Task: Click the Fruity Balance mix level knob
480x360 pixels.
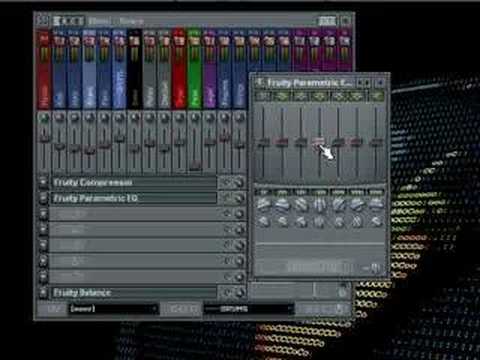Action: tap(239, 293)
